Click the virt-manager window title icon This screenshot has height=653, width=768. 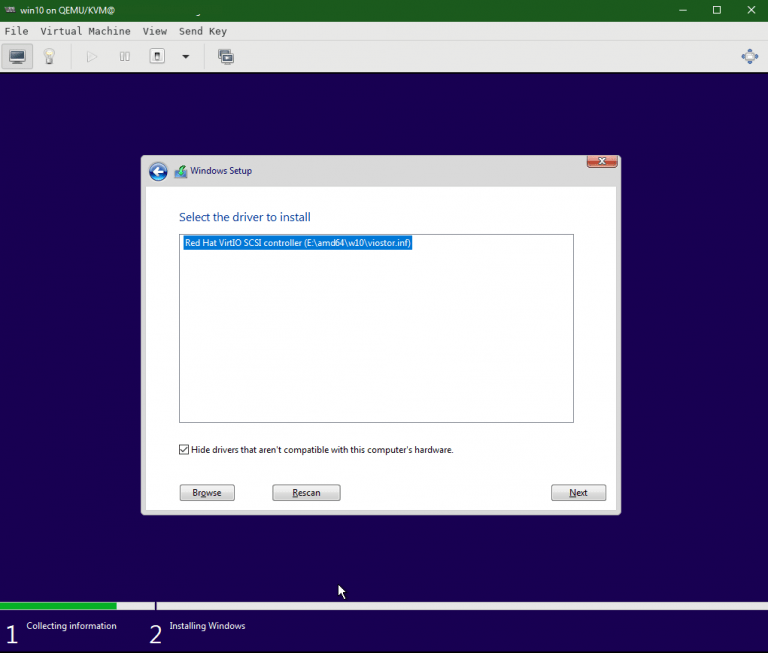pyautogui.click(x=10, y=10)
